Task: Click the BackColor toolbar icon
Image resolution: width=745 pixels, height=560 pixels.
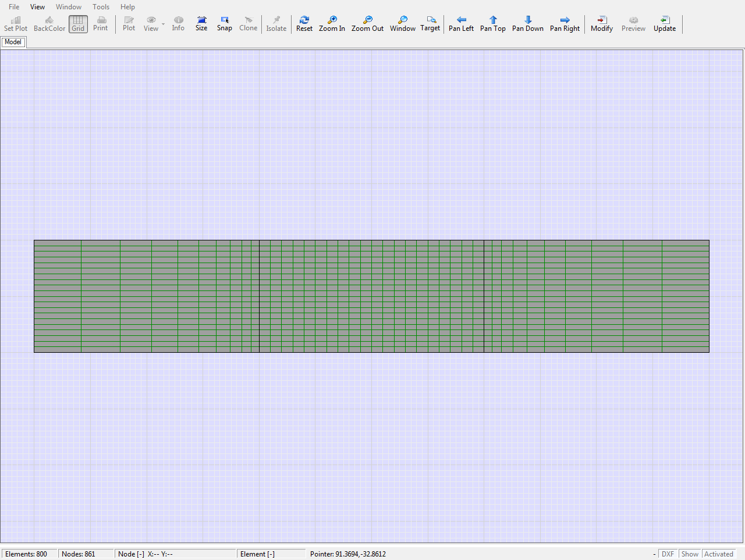Action: (x=49, y=24)
